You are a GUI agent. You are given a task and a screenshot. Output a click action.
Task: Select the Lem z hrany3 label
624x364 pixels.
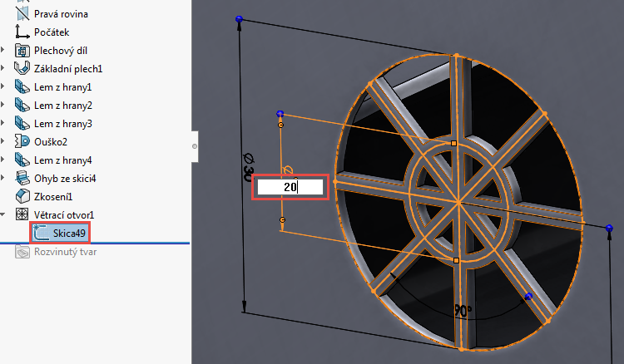(63, 124)
